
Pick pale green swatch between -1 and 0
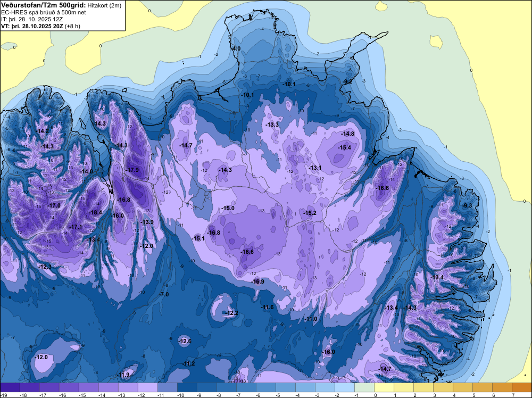click(364, 387)
